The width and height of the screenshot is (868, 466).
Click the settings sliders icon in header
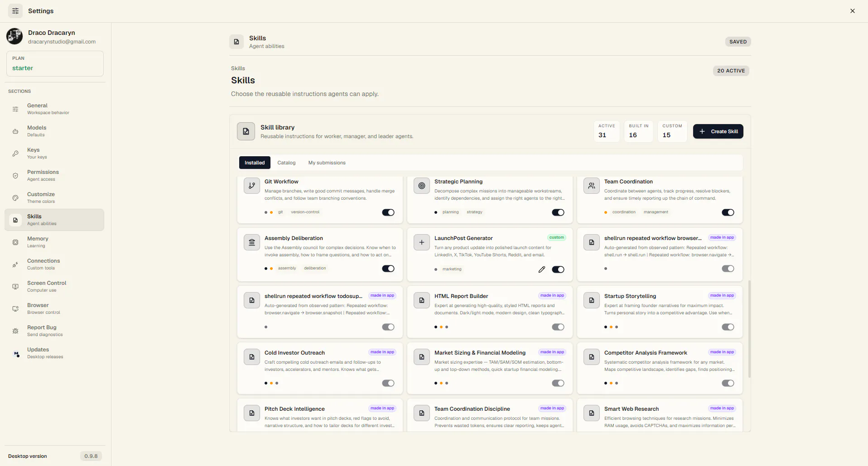coord(15,11)
